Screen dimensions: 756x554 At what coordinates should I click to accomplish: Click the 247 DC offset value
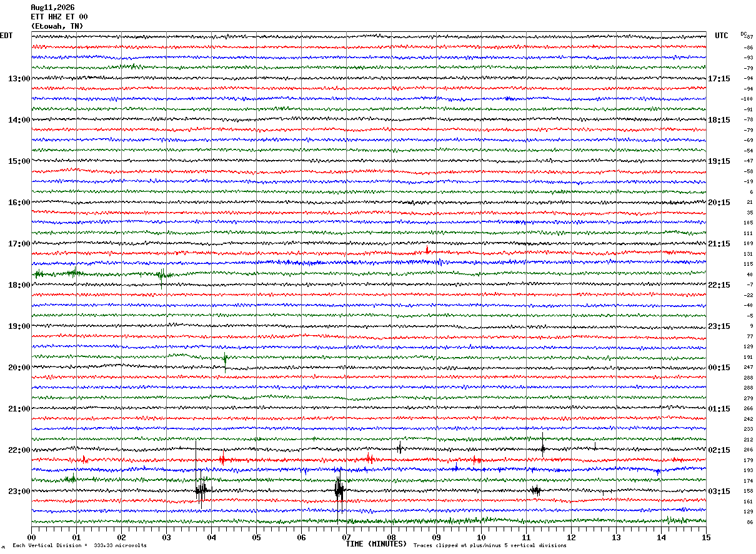749,368
